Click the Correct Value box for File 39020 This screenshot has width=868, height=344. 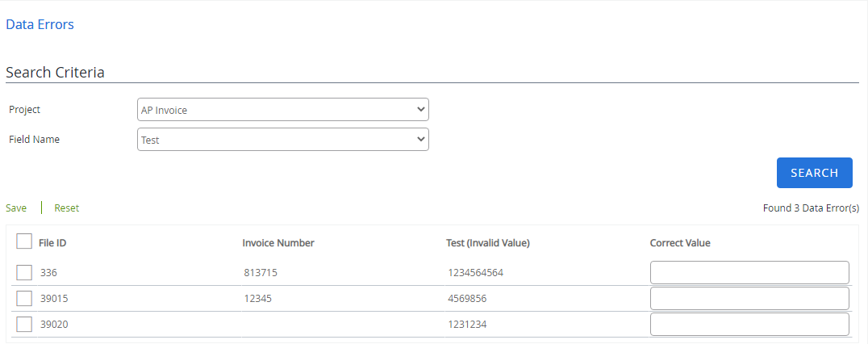click(749, 325)
